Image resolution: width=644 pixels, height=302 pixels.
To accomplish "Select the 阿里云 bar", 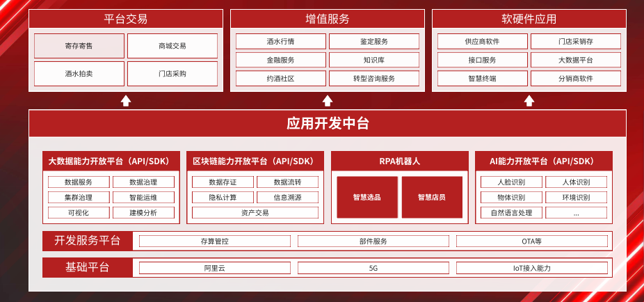I will [215, 268].
